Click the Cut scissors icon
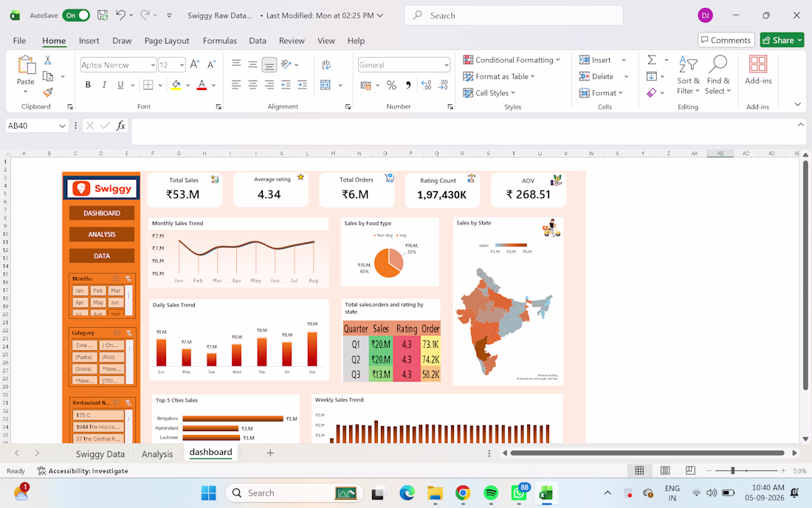 48,60
